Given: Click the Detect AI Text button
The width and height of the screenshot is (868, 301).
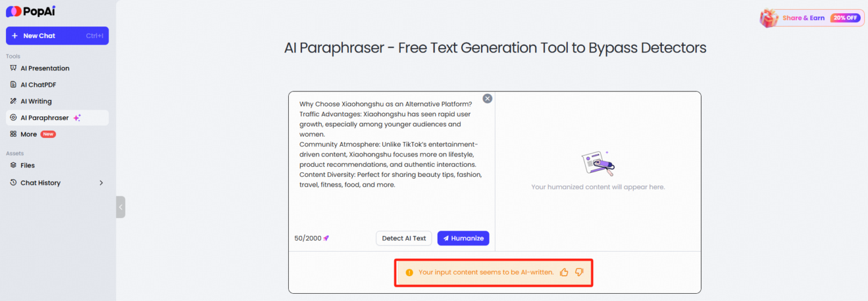Looking at the screenshot, I should [404, 238].
